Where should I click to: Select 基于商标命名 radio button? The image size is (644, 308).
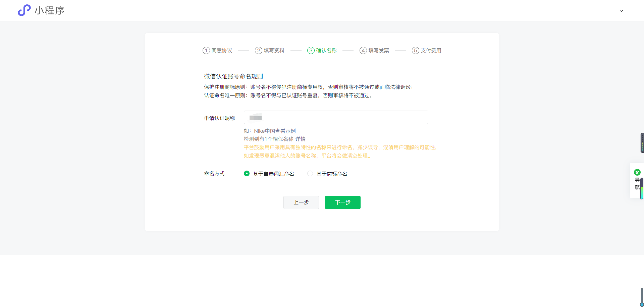pos(310,174)
